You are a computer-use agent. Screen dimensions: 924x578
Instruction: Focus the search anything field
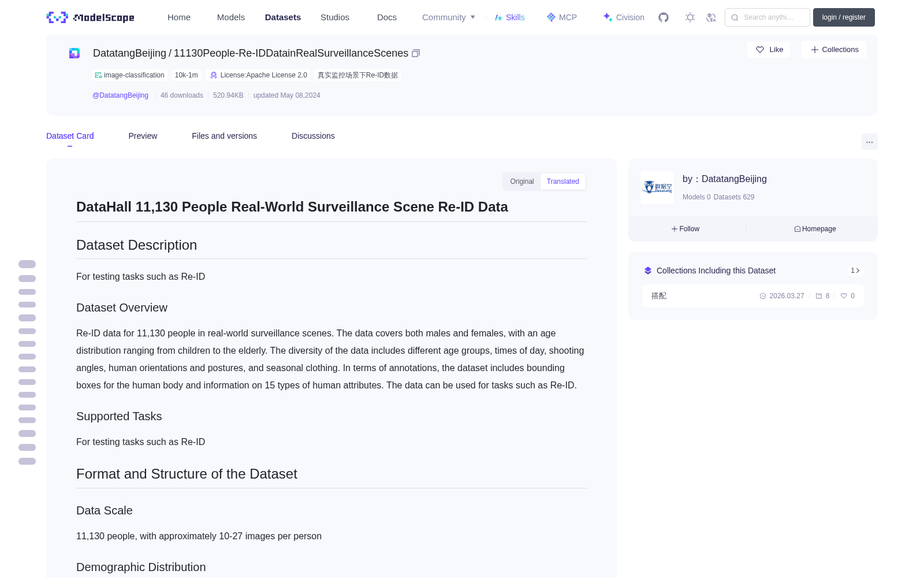point(767,17)
